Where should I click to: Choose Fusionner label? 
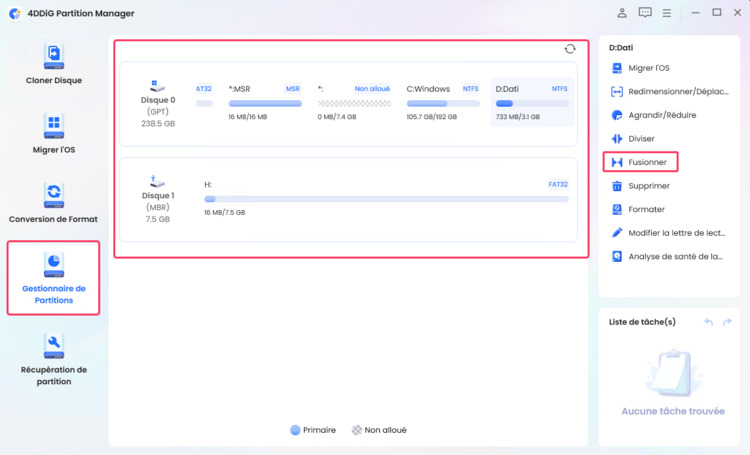647,162
